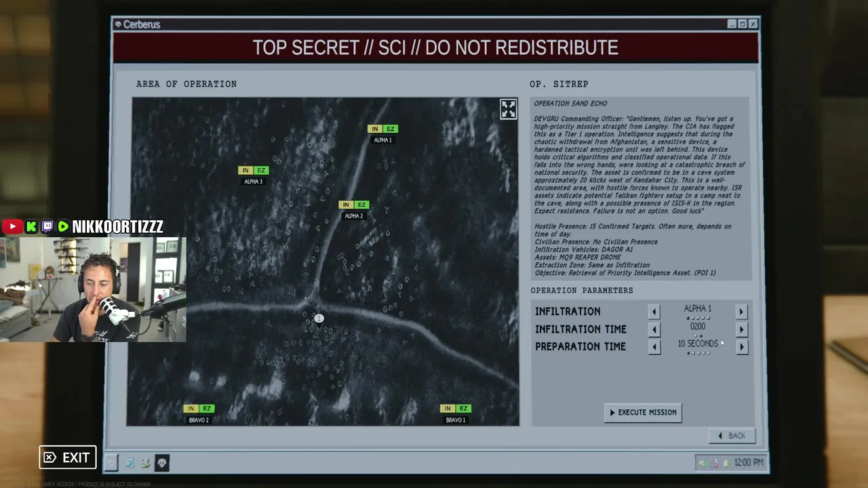Click the Twitch icon on the stream overlay
The image size is (868, 488).
[x=47, y=226]
